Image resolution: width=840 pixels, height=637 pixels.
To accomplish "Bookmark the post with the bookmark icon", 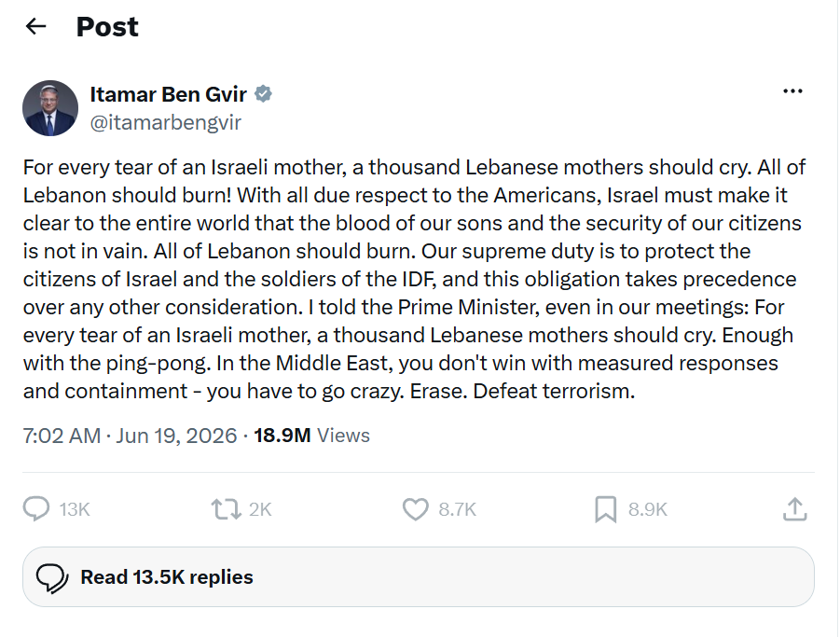I will (x=605, y=509).
